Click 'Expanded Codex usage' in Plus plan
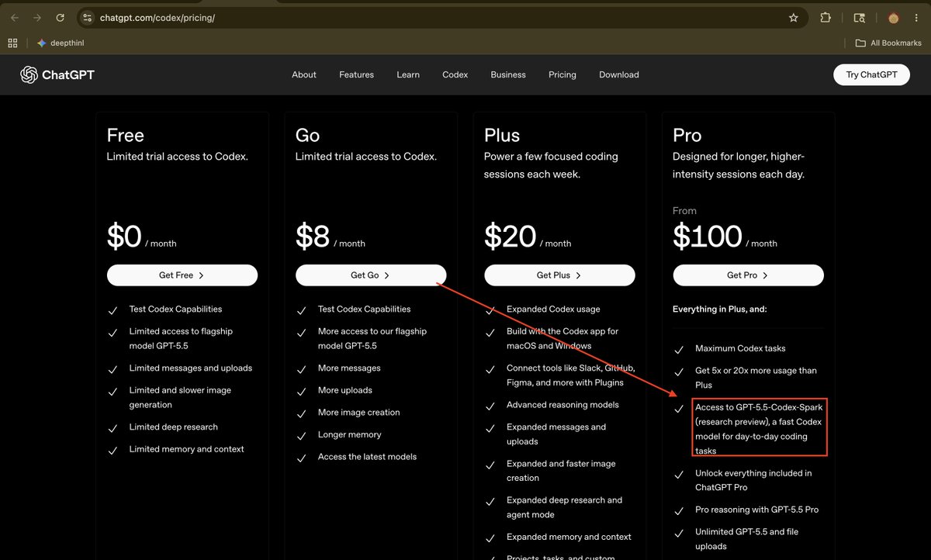 553,309
